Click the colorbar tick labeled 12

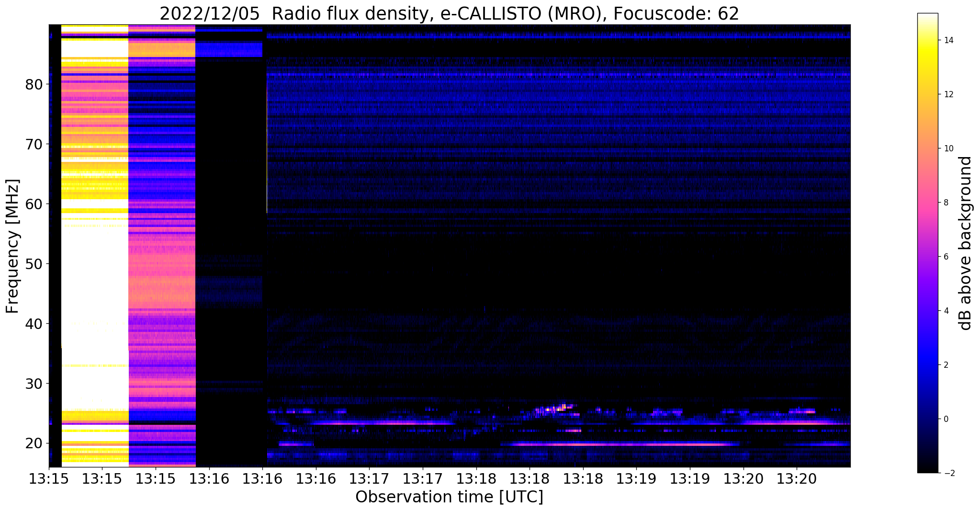coord(948,94)
